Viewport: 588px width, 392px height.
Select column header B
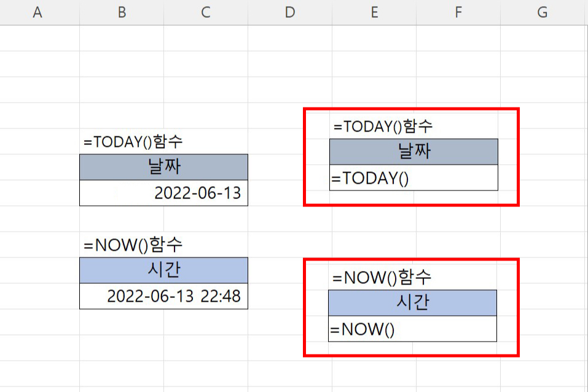pos(122,12)
